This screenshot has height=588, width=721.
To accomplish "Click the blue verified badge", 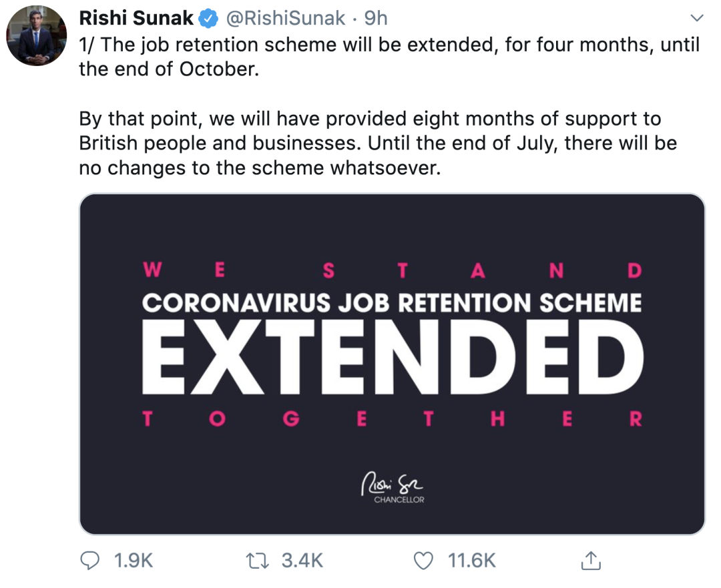I will click(x=208, y=18).
